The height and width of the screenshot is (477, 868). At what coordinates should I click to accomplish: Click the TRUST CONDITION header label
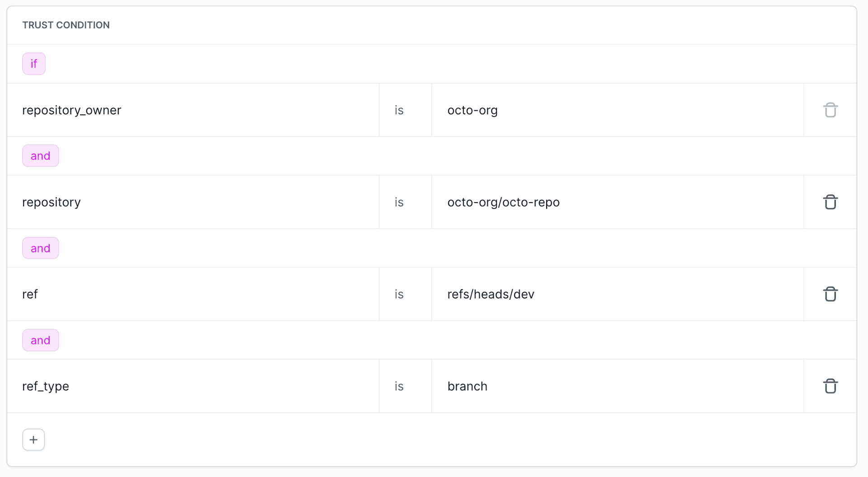tap(66, 25)
